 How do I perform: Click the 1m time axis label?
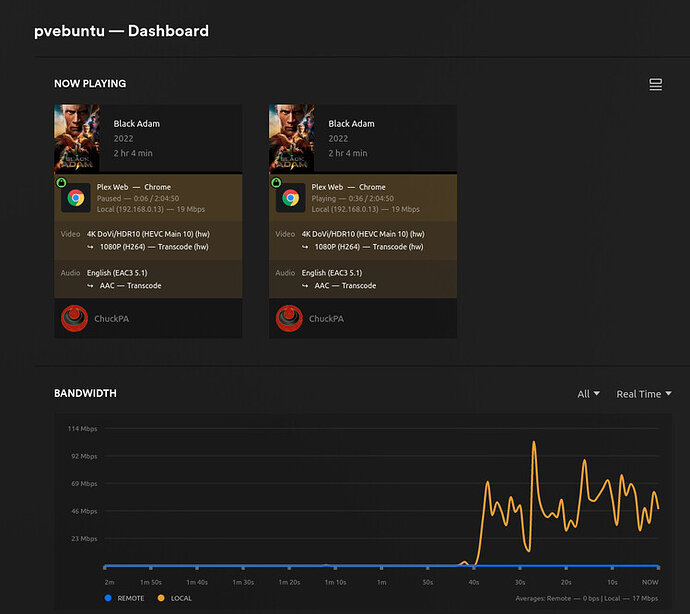coord(382,582)
